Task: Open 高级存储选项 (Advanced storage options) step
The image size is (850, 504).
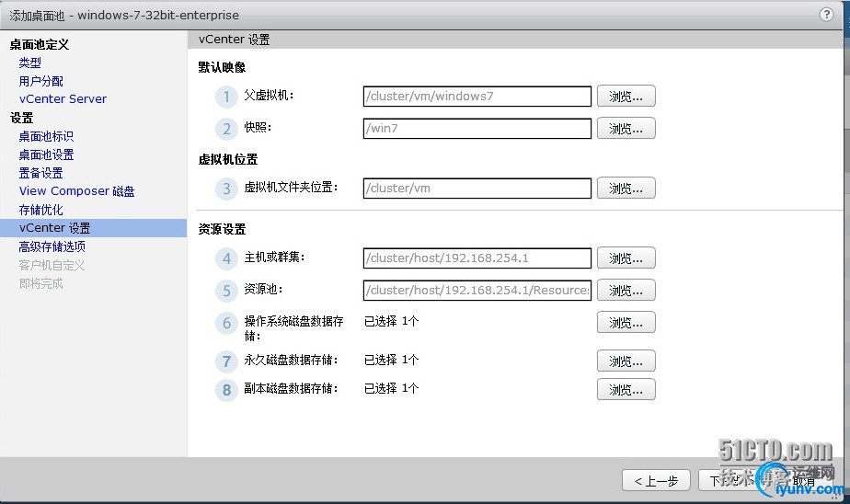Action: 52,246
